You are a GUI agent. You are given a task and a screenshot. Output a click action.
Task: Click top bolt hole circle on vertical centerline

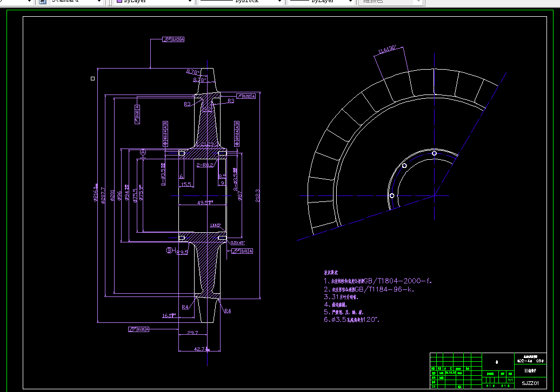coord(434,153)
